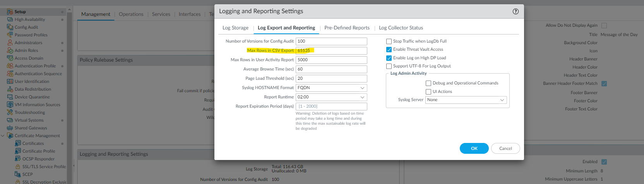Click the Data Redistribution icon
Viewport: 644px width, 184px height.
click(x=10, y=89)
